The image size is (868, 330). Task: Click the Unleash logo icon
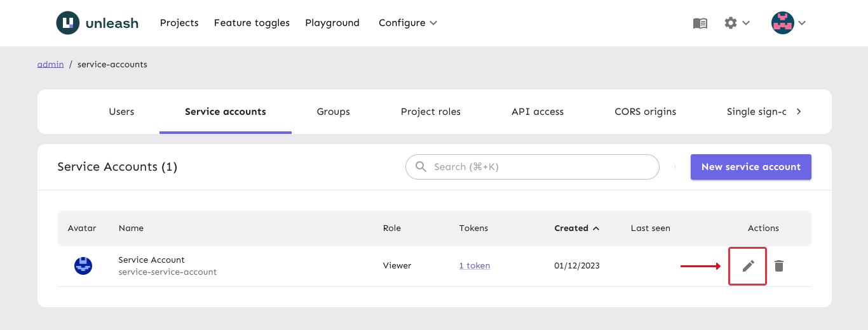tap(67, 23)
